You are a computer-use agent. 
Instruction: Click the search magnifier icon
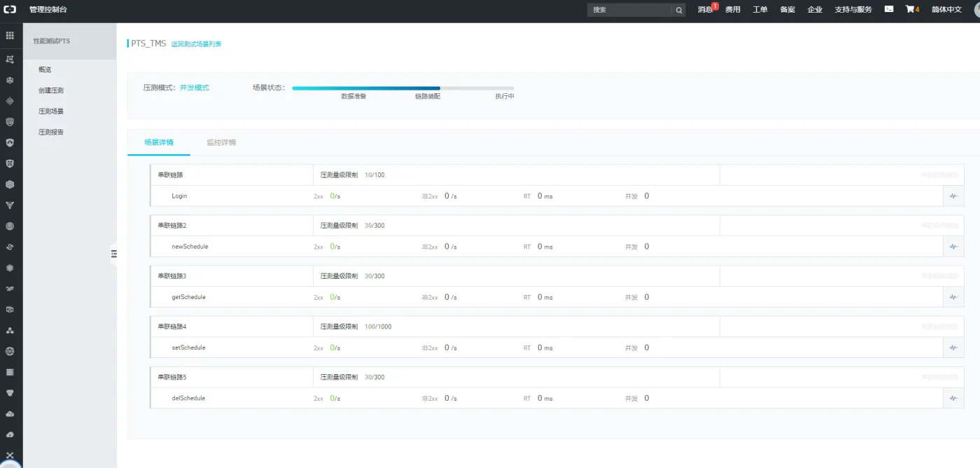(x=678, y=10)
